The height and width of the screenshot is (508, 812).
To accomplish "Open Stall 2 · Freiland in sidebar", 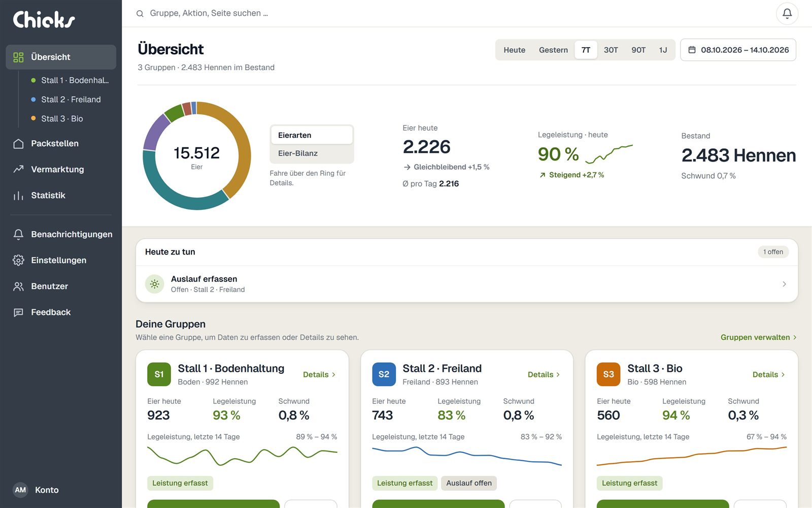I will pyautogui.click(x=70, y=100).
